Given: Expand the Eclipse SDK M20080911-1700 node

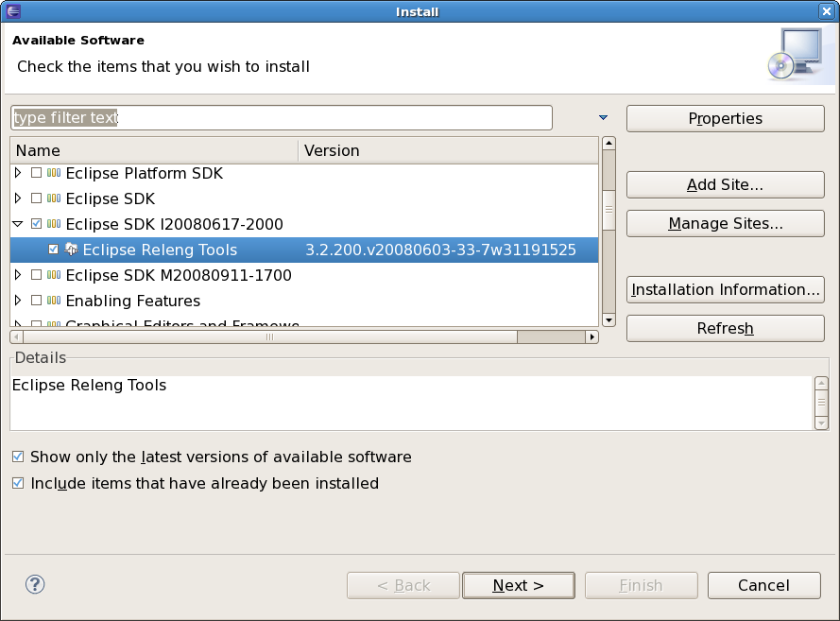Looking at the screenshot, I should point(18,275).
